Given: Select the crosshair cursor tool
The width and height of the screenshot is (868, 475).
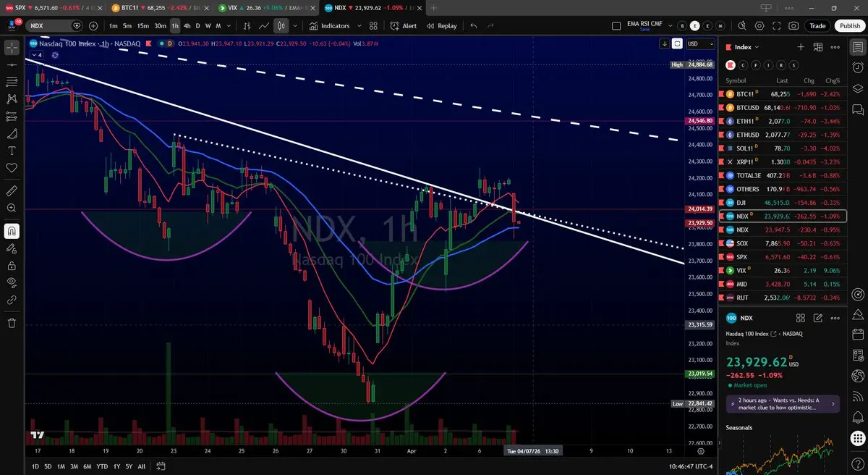Looking at the screenshot, I should pos(12,48).
